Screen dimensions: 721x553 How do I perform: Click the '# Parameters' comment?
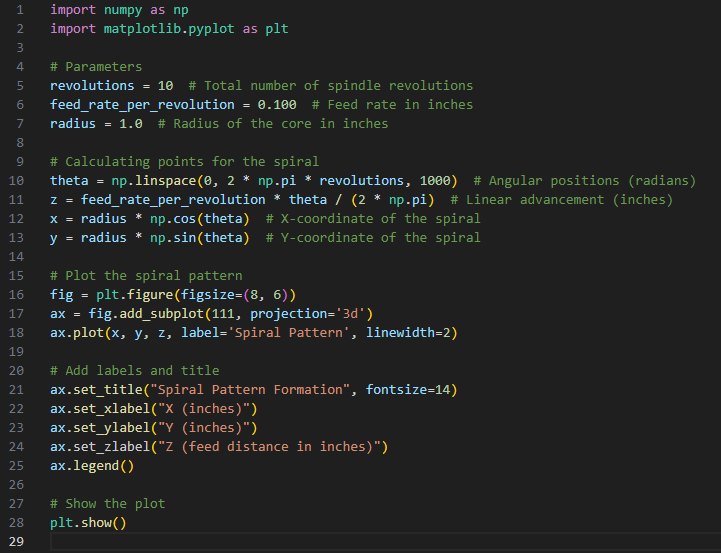tap(96, 67)
